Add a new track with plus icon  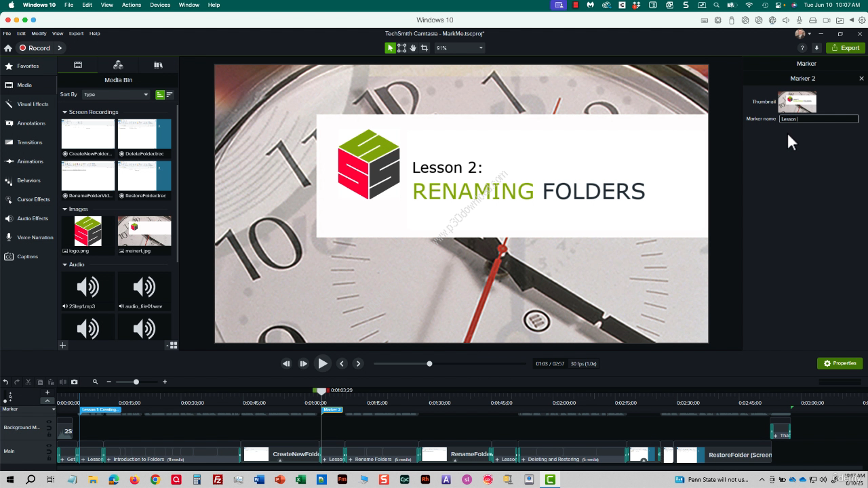click(47, 392)
